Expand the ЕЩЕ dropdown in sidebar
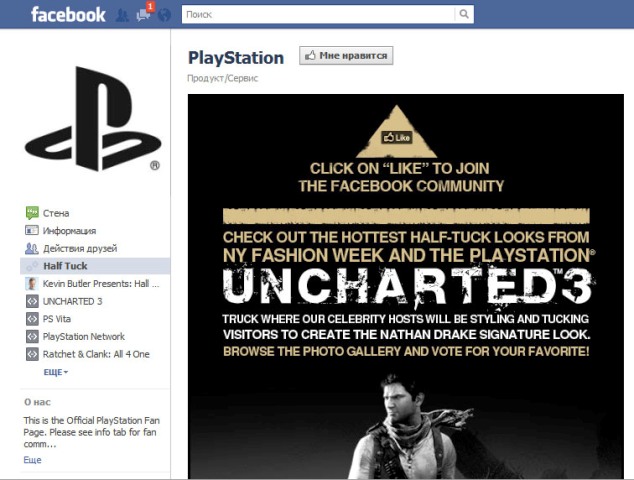The height and width of the screenshot is (480, 634). pos(55,372)
